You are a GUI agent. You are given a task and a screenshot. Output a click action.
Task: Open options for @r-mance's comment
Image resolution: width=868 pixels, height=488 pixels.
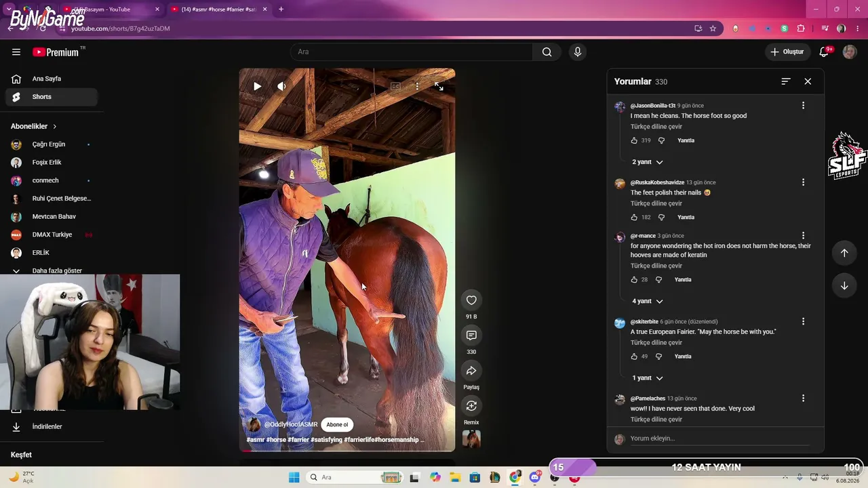point(803,236)
